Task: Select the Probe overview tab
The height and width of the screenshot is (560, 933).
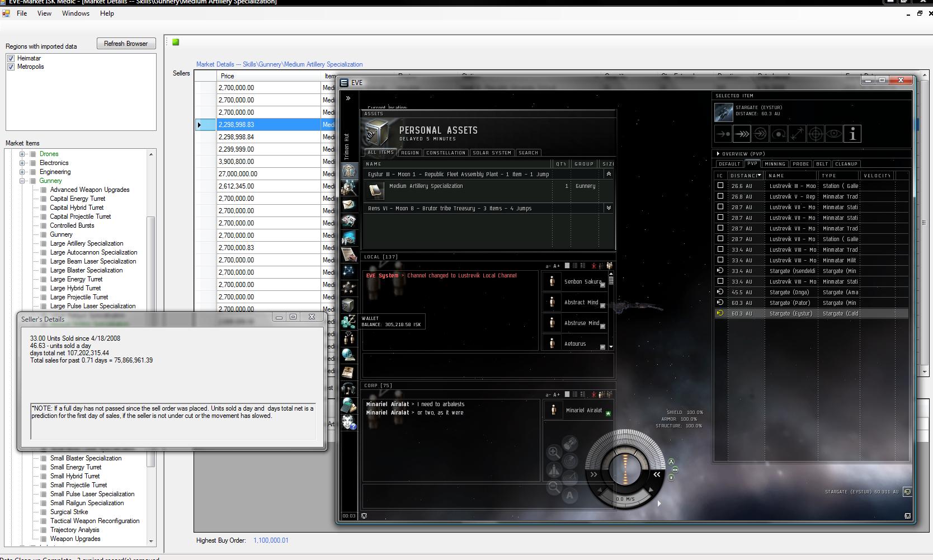Action: coord(800,164)
